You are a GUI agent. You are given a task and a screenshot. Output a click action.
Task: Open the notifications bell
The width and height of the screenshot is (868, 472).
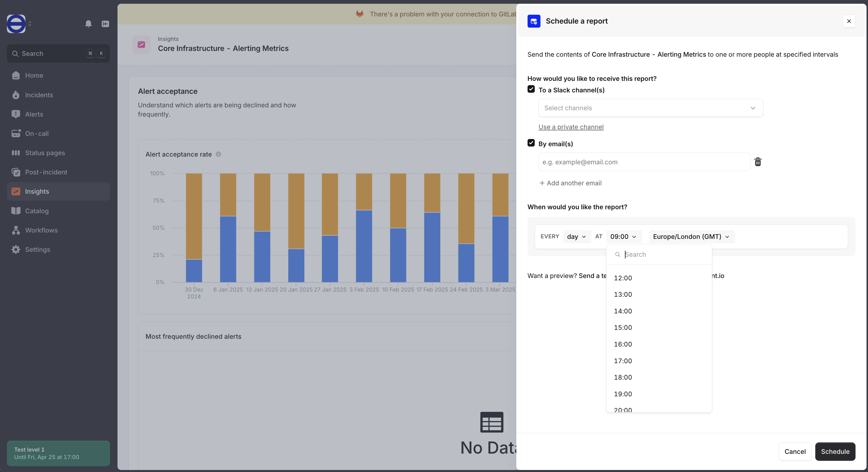point(88,24)
